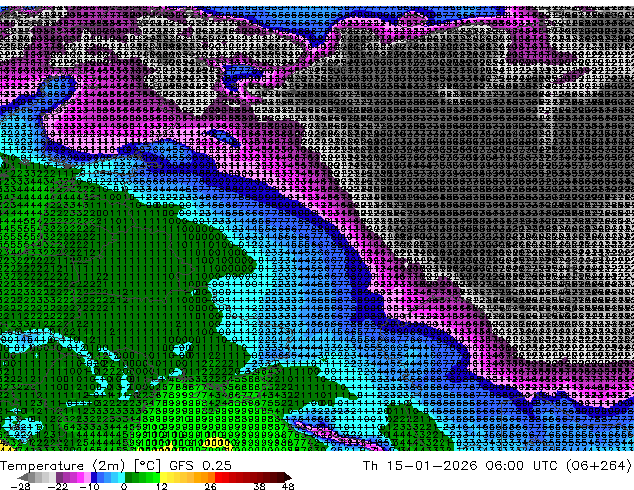Click the date '15-01-2026' text
634x490 pixels.
click(x=431, y=466)
